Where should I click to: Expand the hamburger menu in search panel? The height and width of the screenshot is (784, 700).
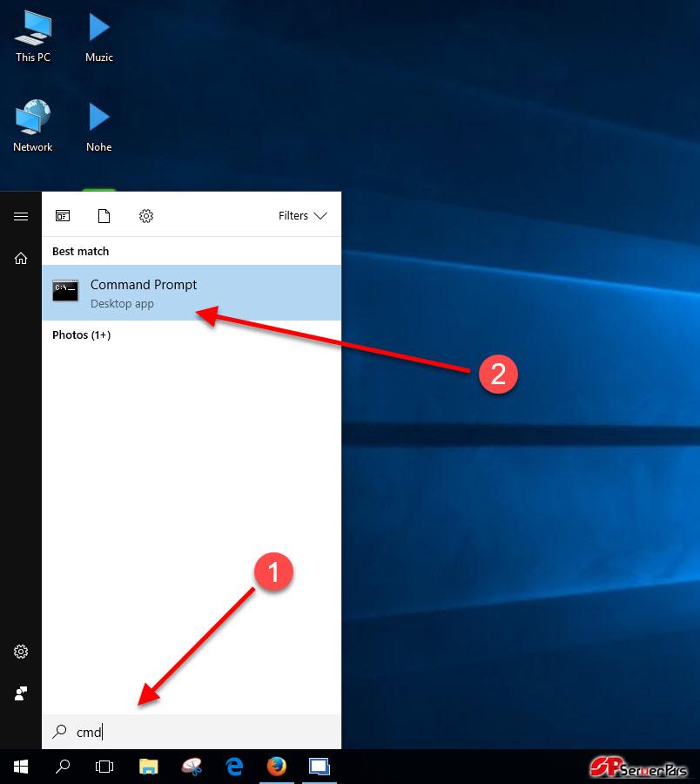(x=21, y=216)
